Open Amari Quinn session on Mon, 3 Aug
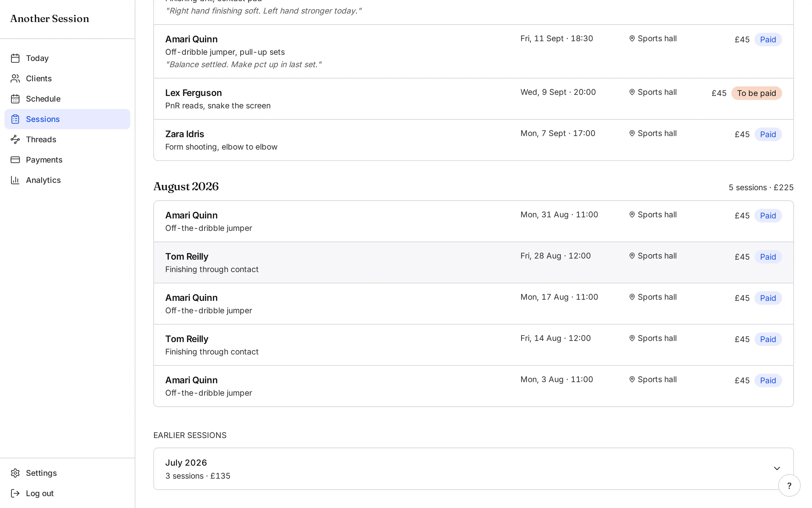 (x=473, y=386)
